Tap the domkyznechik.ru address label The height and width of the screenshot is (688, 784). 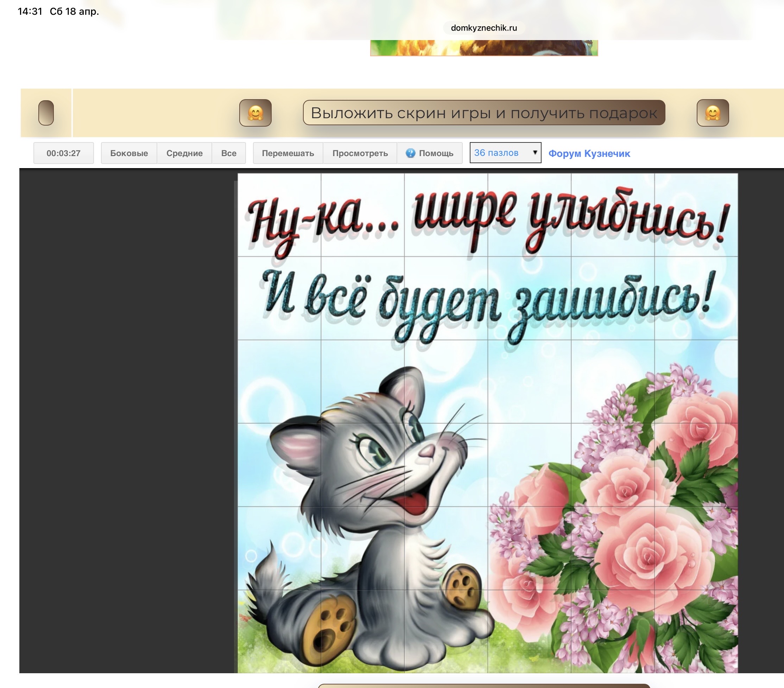coord(484,28)
